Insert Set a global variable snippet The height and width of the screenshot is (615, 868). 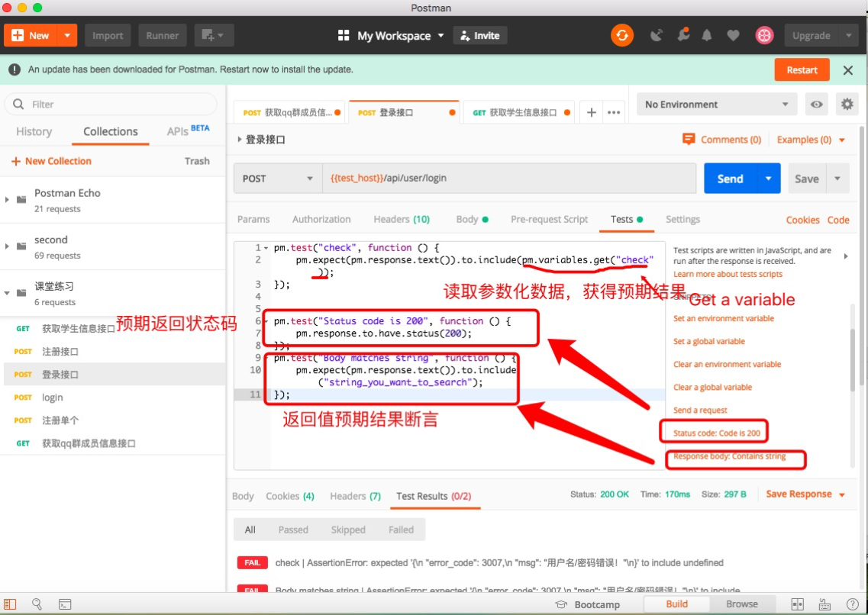tap(708, 341)
